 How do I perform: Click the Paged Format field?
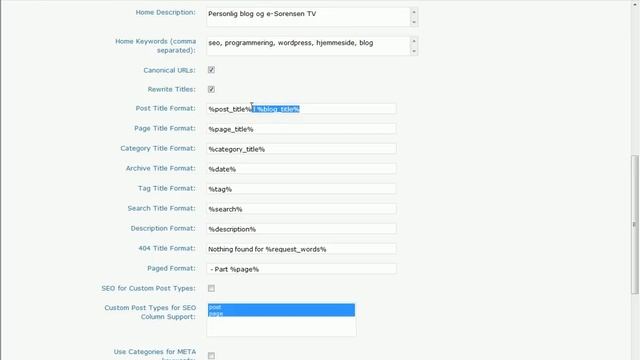[x=301, y=269]
